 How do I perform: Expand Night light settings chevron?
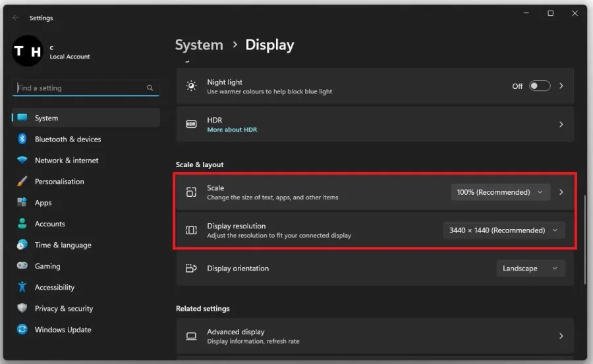tap(561, 86)
